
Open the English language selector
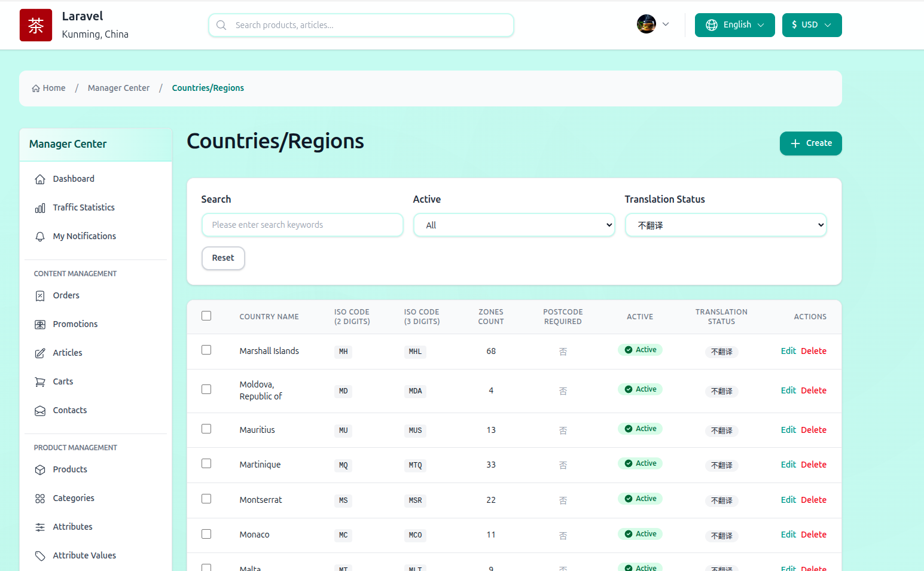click(x=734, y=25)
